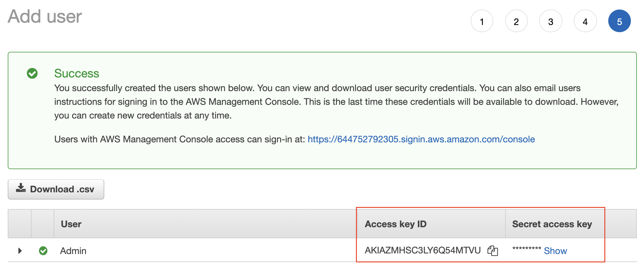Select step 4 in the wizard progress indicator
644x271 pixels.
point(585,21)
